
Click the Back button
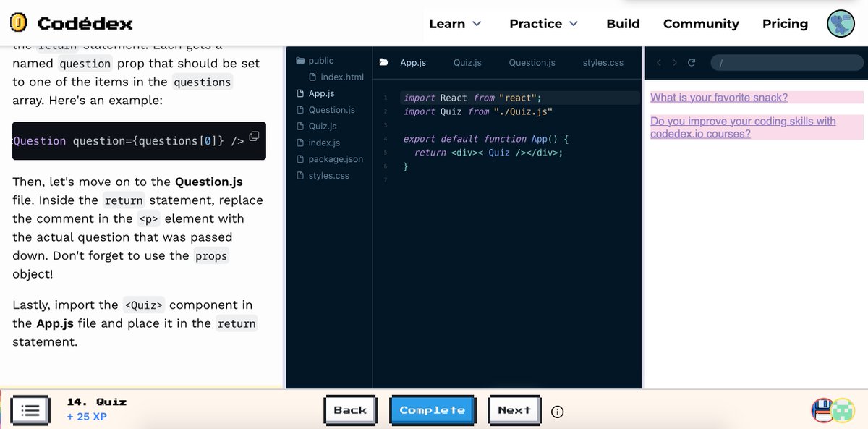pyautogui.click(x=350, y=410)
